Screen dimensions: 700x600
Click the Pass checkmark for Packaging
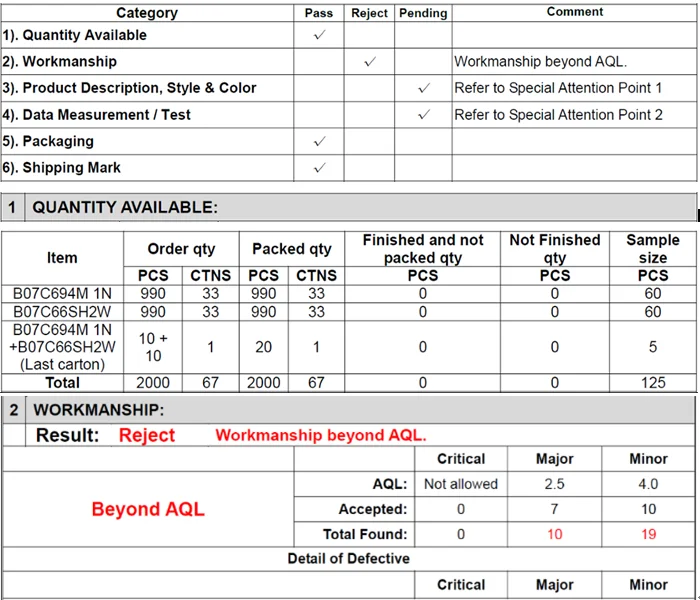pos(319,142)
